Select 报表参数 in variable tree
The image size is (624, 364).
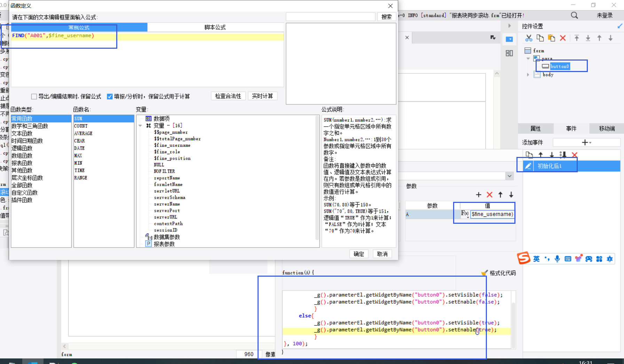(164, 244)
